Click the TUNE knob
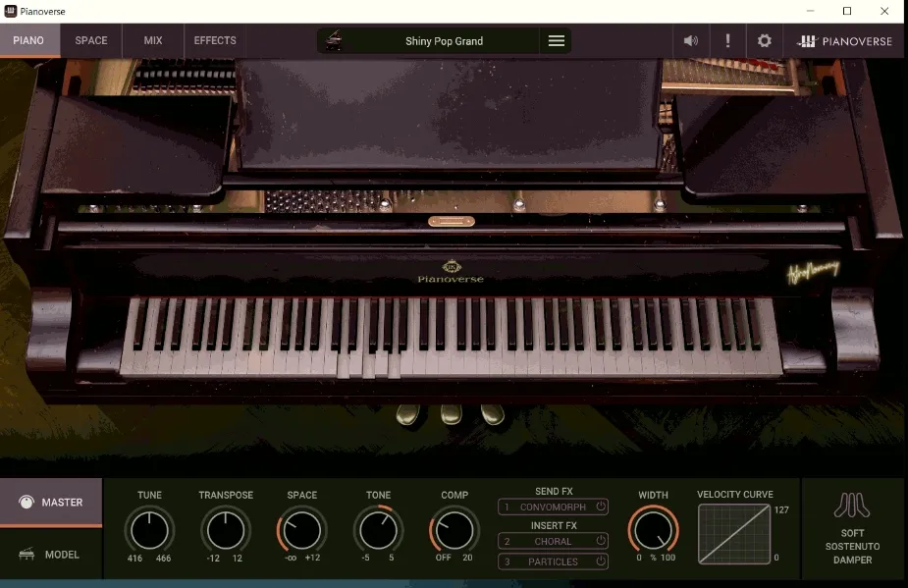The image size is (908, 588). (149, 530)
